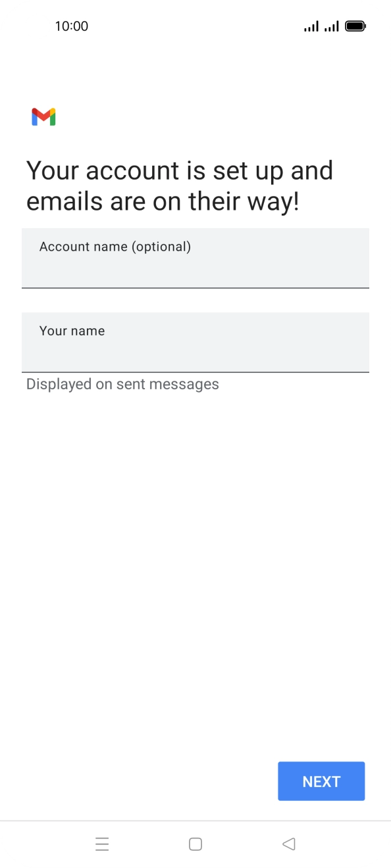Click the account setup confirmation heading
The height and width of the screenshot is (868, 391).
(179, 185)
